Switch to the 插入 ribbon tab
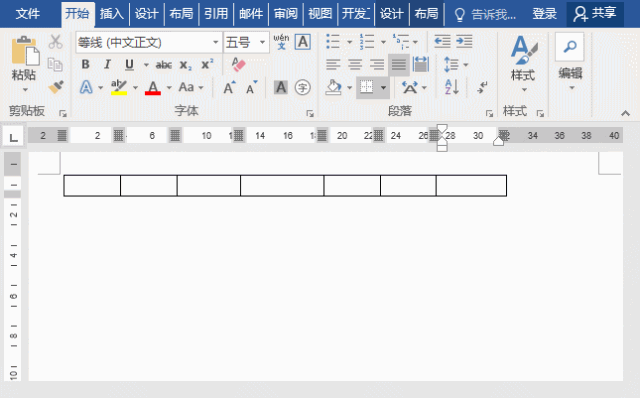This screenshot has height=398, width=640. [x=111, y=13]
